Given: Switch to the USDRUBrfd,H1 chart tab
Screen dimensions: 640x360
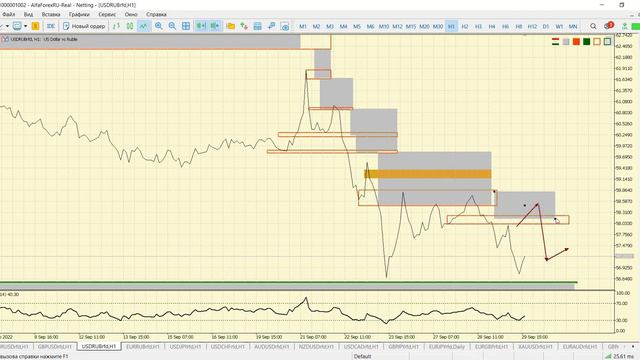Looking at the screenshot, I should click(x=99, y=346).
